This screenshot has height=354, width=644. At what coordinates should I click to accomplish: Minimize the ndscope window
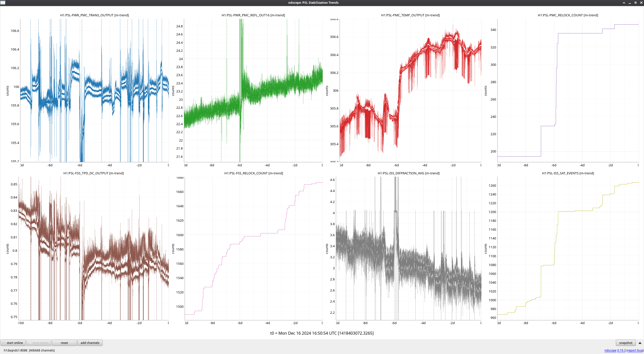(630, 3)
